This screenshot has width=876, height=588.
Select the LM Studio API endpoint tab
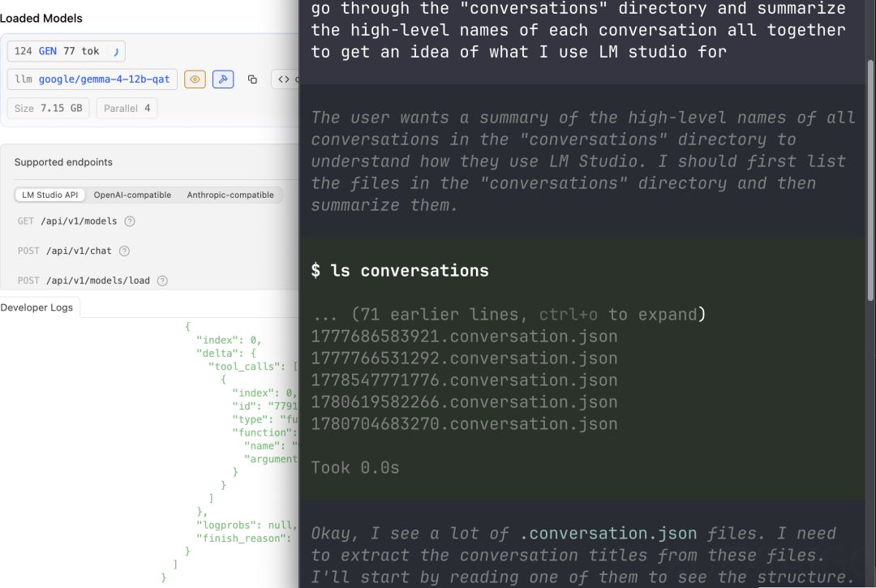point(49,195)
